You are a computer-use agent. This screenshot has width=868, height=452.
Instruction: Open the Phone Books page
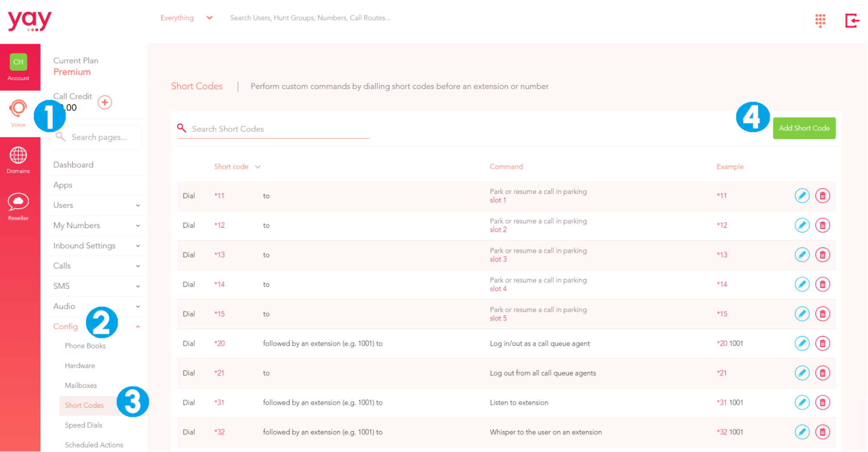[85, 346]
